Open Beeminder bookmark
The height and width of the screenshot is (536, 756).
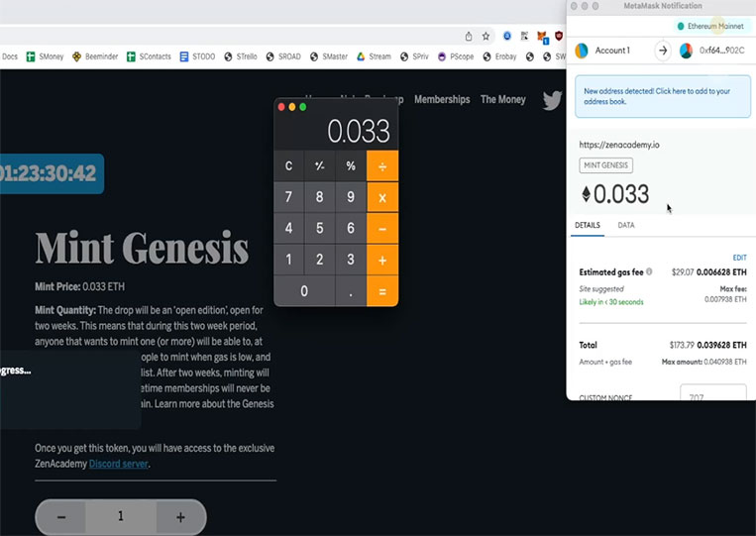[x=95, y=56]
